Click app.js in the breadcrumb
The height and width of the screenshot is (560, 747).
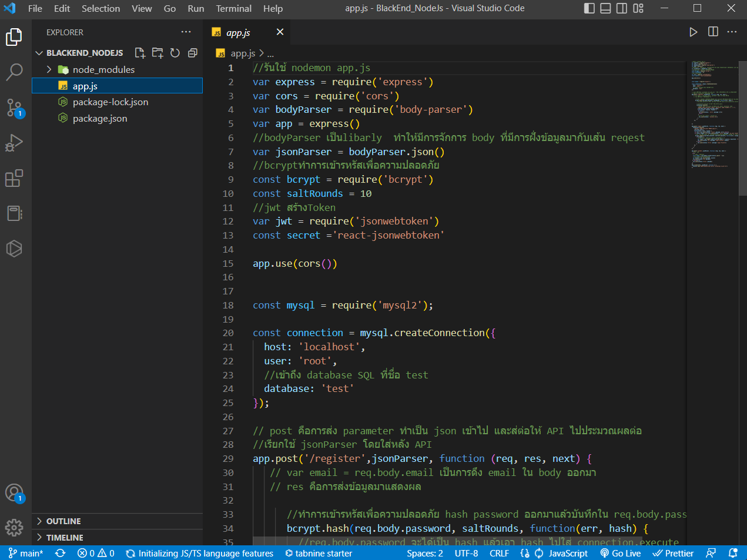click(x=243, y=53)
